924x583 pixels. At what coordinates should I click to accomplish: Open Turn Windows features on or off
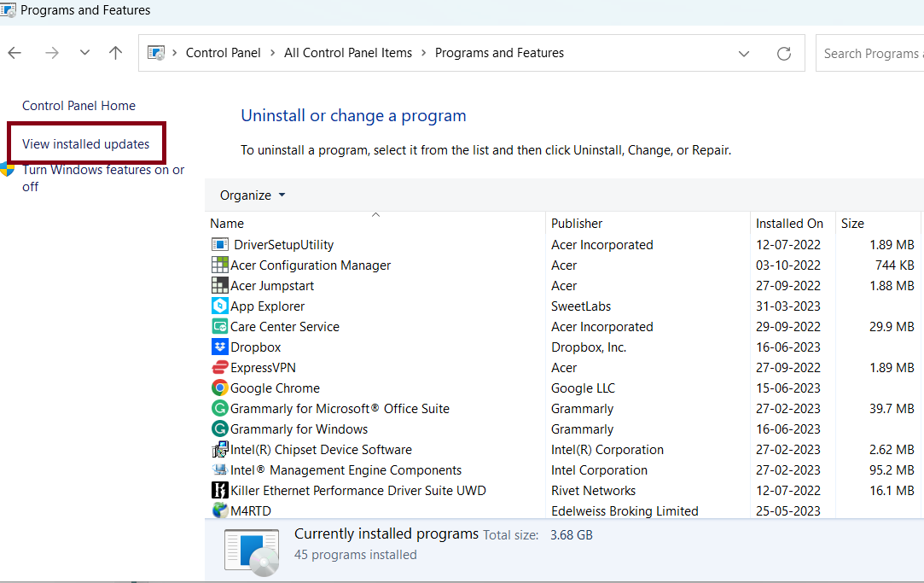[x=103, y=178]
